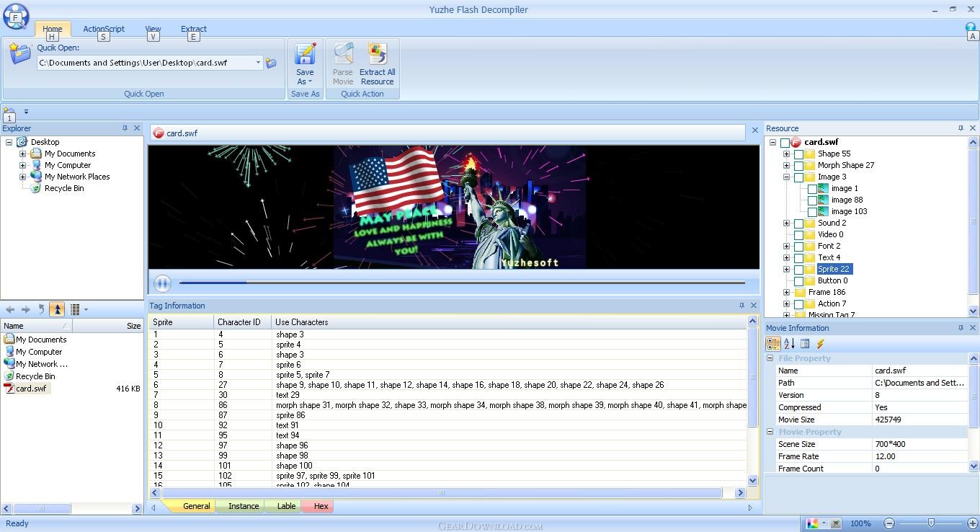Collapse the Movie Property section
This screenshot has height=532, width=980.
pyautogui.click(x=770, y=432)
